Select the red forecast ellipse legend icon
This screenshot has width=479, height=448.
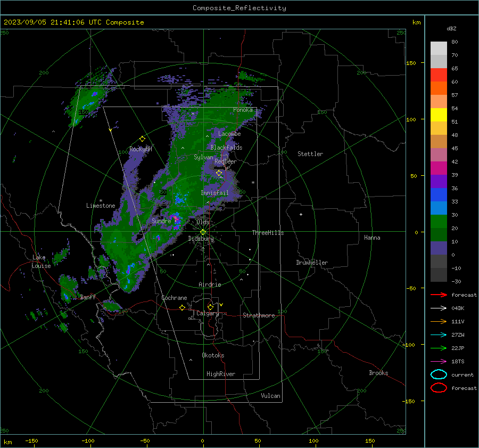[x=439, y=388]
